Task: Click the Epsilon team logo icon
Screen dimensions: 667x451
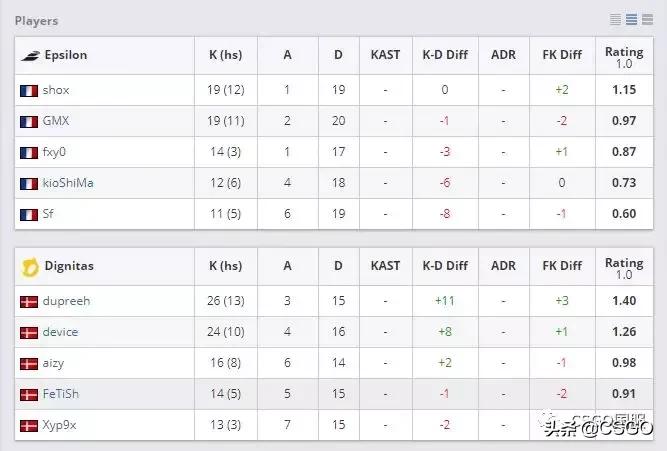Action: 29,55
